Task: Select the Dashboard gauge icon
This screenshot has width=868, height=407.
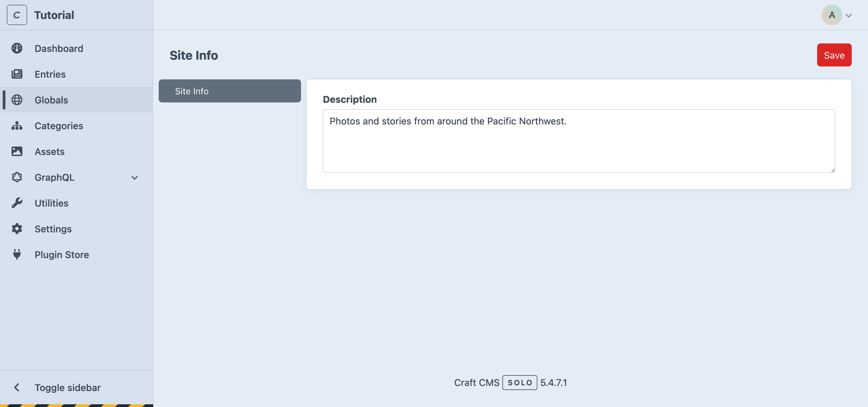Action: click(17, 48)
